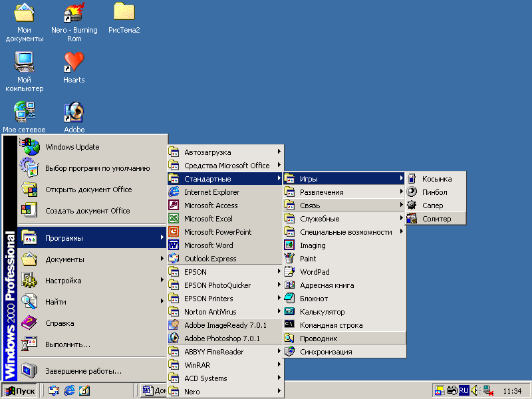Choose Выбор программ по умолчанию
The image size is (532, 399).
[x=92, y=168]
